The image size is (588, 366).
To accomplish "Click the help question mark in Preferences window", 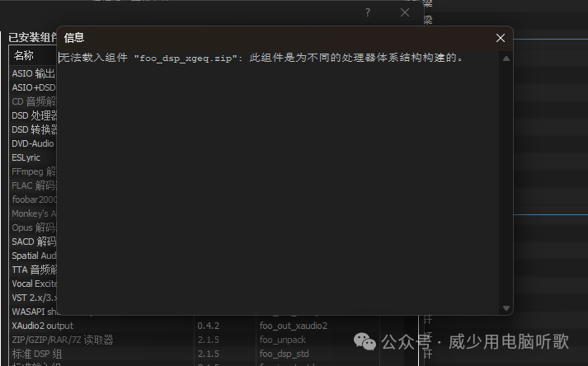I will (368, 12).
